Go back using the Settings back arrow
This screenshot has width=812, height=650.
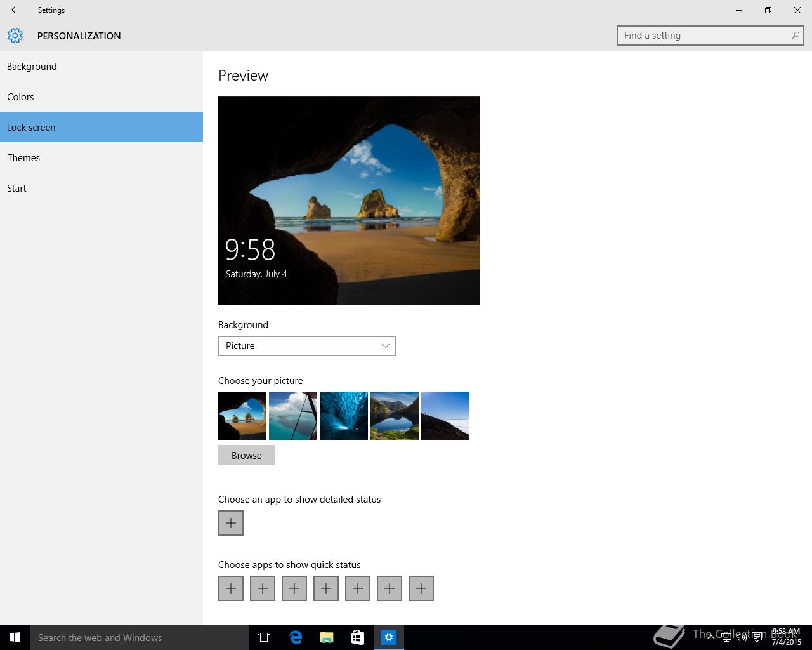15,10
